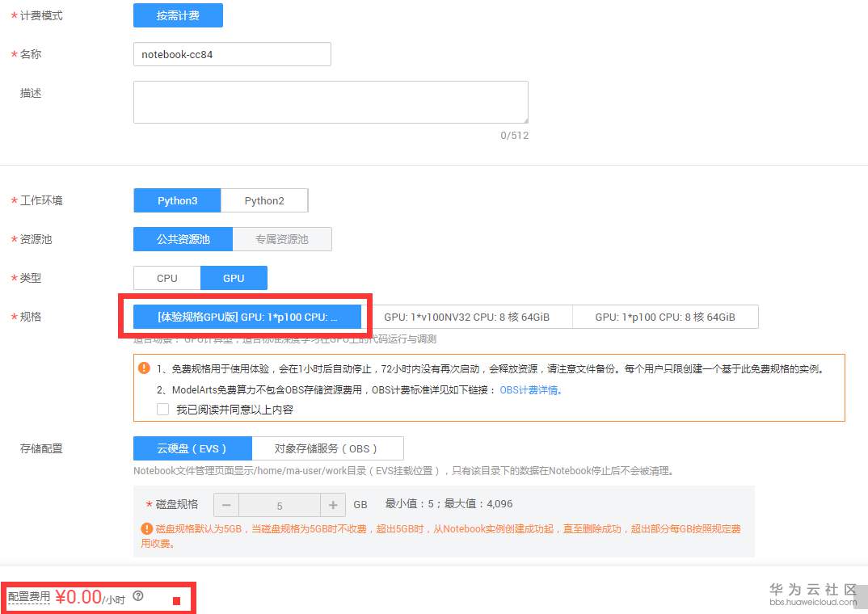Screen dimensions: 868x614
Task: Select the 按需计费 billing mode
Action: [178, 15]
